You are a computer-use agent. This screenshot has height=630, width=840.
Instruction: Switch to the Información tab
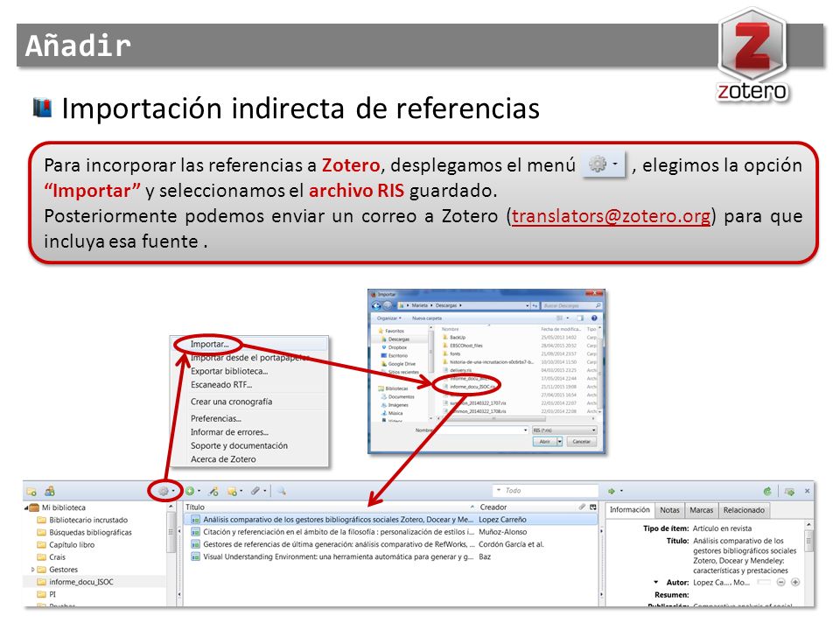(x=629, y=510)
